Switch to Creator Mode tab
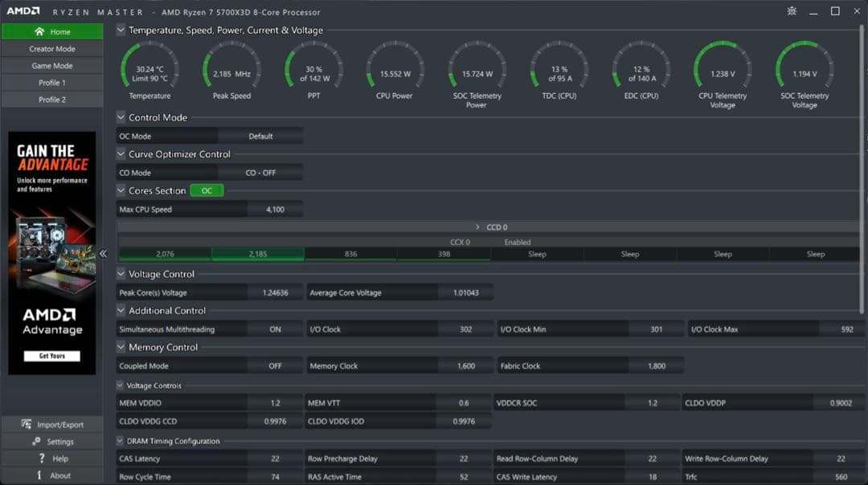Viewport: 868px width, 485px height. pyautogui.click(x=52, y=49)
